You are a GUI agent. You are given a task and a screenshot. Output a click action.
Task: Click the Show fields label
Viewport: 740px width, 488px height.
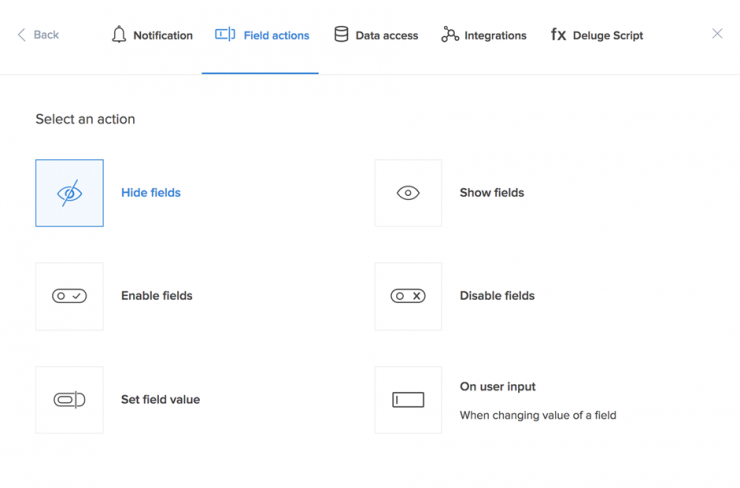[x=492, y=193]
